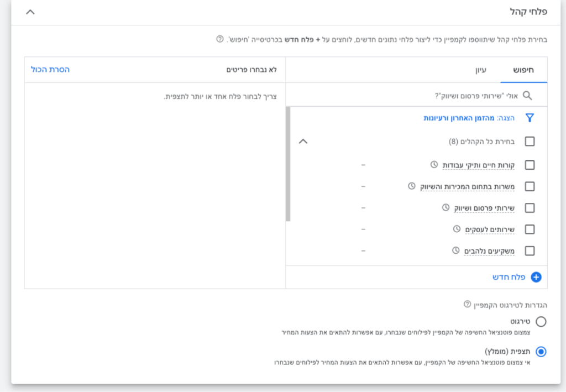Check the בחירת כל הקהלים checkbox
Screen dimensions: 566x392
[x=530, y=142]
